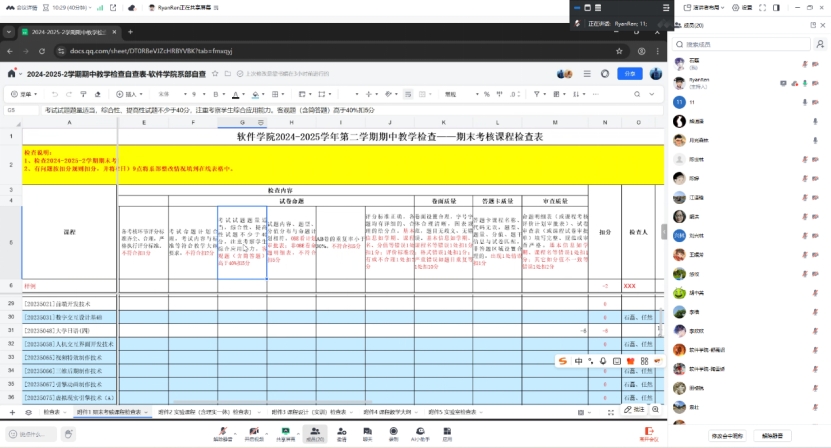Toggle microphone mute in meeting toolbar
Screen dimensions: 831x448
point(222,434)
